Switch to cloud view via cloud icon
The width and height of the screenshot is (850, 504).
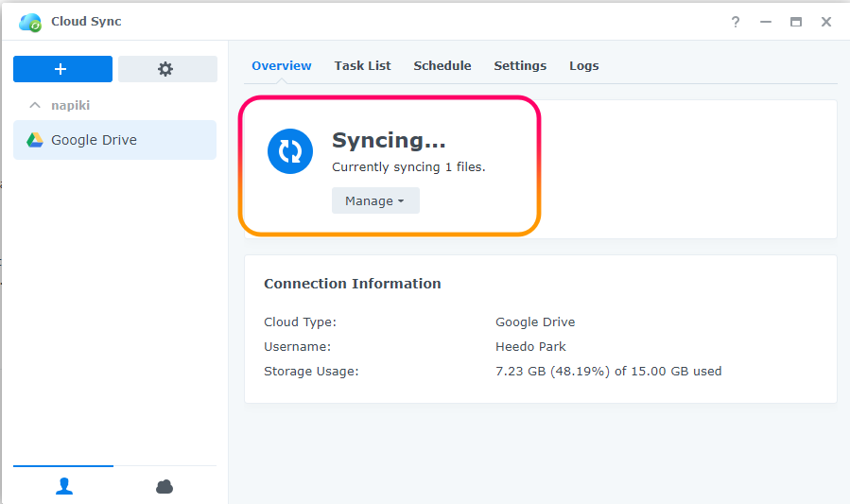click(x=165, y=487)
